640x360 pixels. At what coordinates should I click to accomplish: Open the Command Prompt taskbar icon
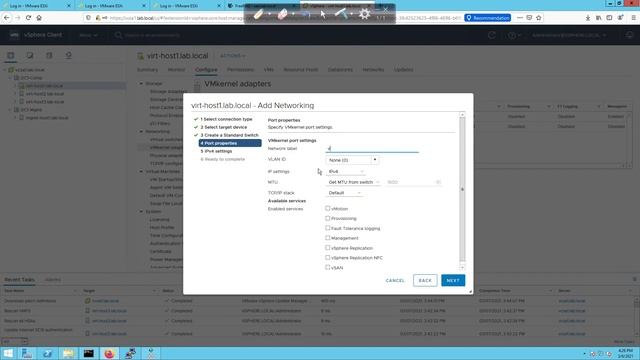point(89,353)
